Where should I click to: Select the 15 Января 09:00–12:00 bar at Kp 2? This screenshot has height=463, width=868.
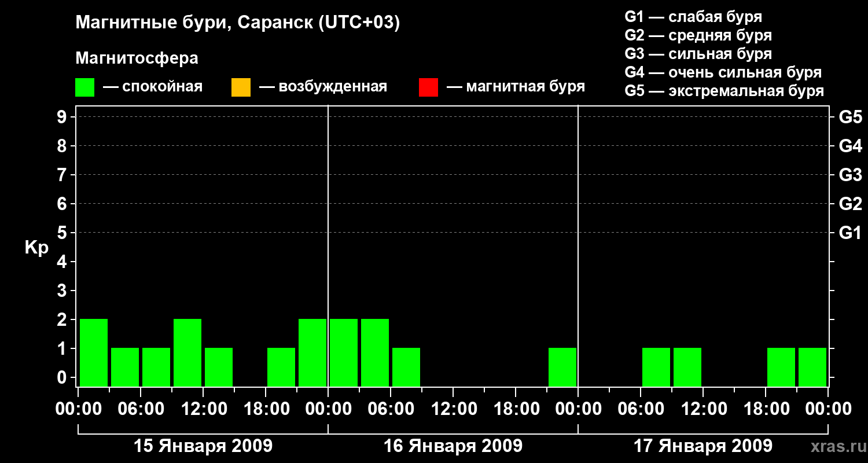tap(187, 352)
